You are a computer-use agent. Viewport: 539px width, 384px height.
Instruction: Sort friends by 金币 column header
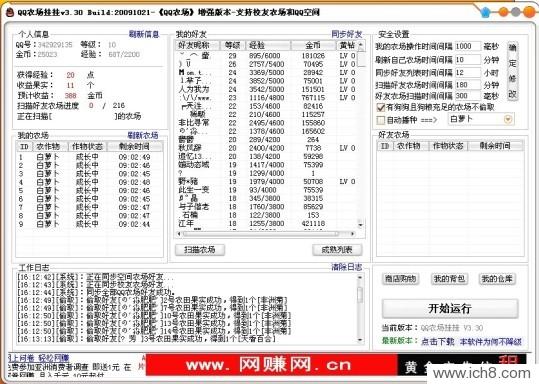coord(313,45)
